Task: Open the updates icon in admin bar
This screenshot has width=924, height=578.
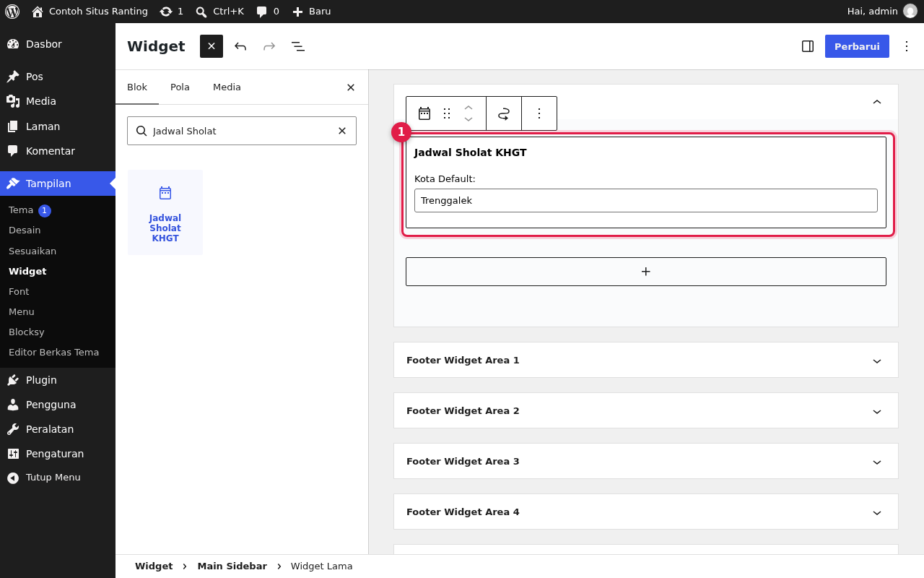Action: click(x=171, y=12)
